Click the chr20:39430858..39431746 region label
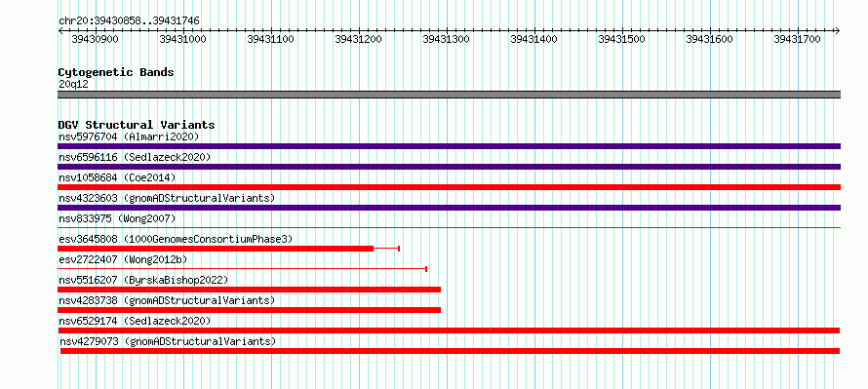 (x=129, y=21)
